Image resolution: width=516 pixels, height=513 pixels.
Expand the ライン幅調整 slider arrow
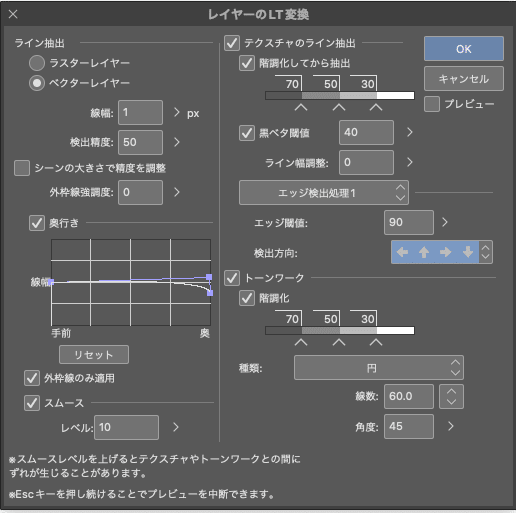pyautogui.click(x=410, y=162)
